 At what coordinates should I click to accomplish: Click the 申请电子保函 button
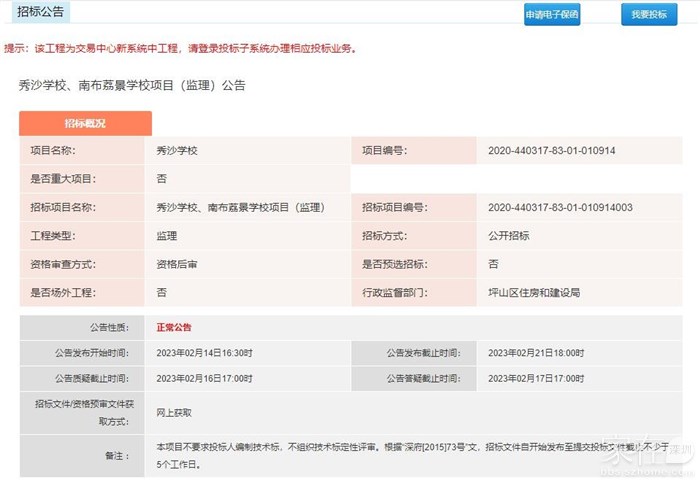[x=551, y=15]
